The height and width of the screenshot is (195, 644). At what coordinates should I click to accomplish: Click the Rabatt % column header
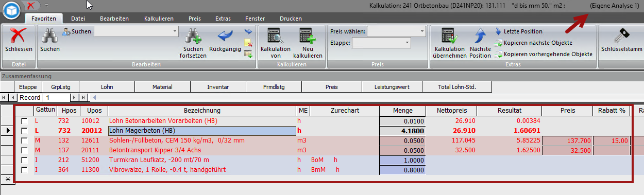(612, 111)
